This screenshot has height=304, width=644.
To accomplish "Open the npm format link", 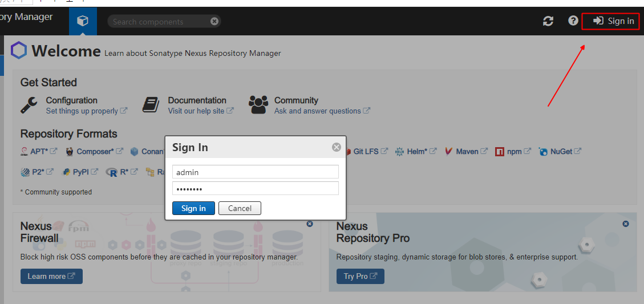I will [519, 151].
